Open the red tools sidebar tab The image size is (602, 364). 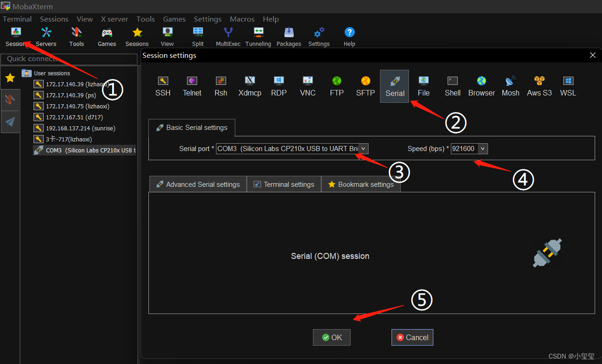click(10, 100)
